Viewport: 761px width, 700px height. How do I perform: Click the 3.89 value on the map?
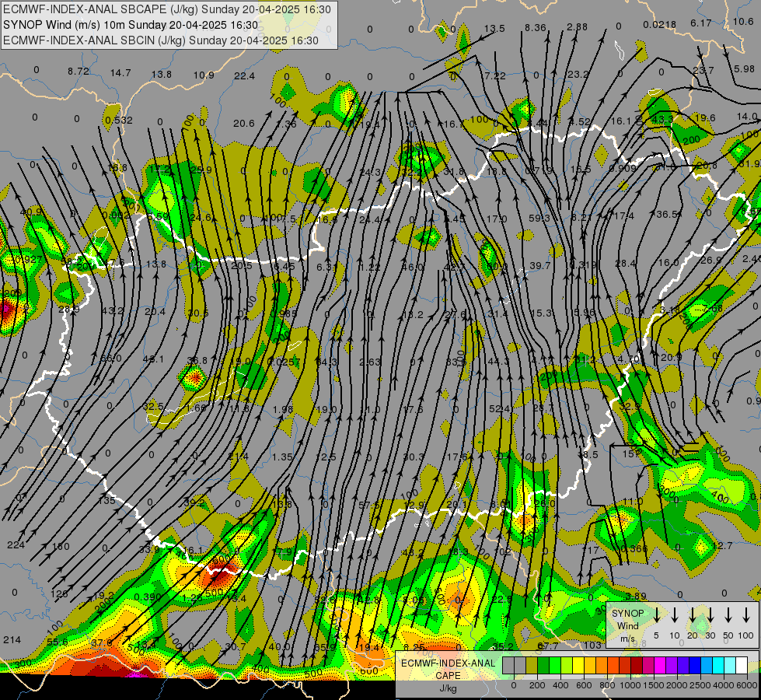(636, 596)
